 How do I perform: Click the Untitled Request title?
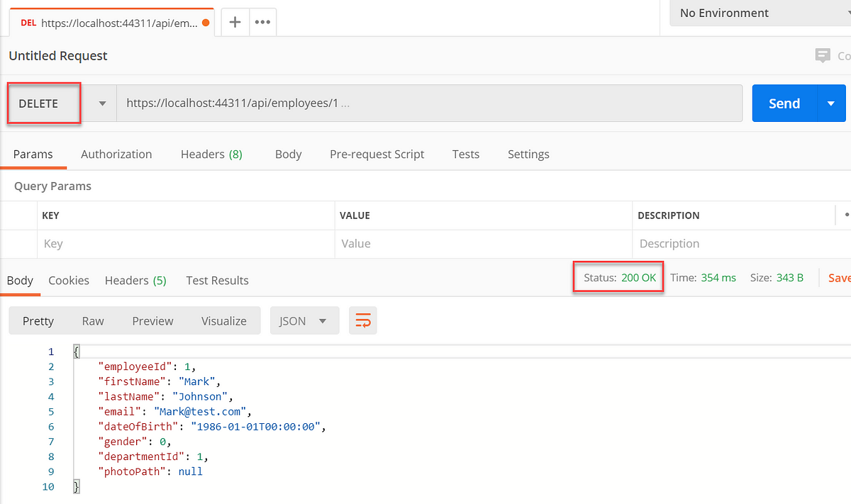[58, 56]
